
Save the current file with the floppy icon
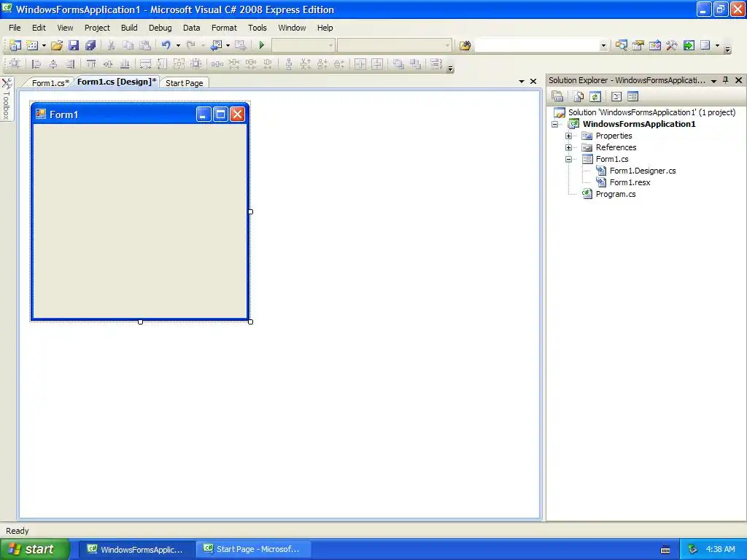[74, 45]
